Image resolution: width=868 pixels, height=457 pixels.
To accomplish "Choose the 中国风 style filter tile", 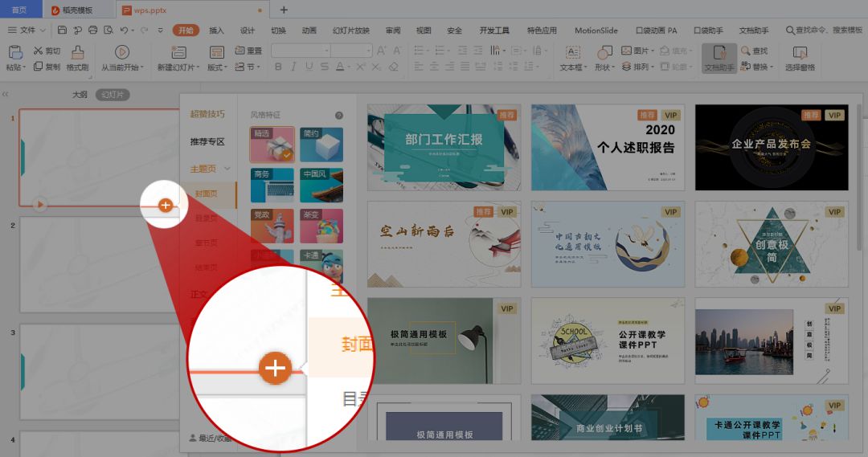I will 321,186.
